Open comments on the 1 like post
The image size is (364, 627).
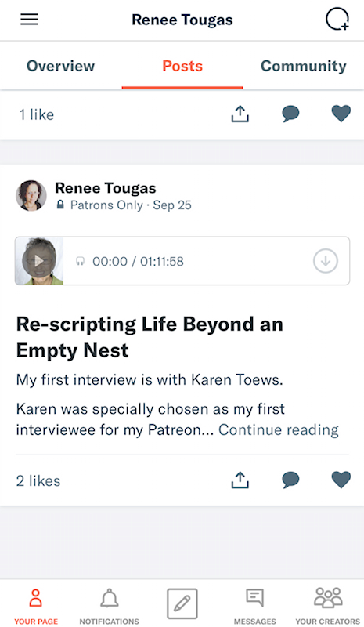pyautogui.click(x=290, y=114)
